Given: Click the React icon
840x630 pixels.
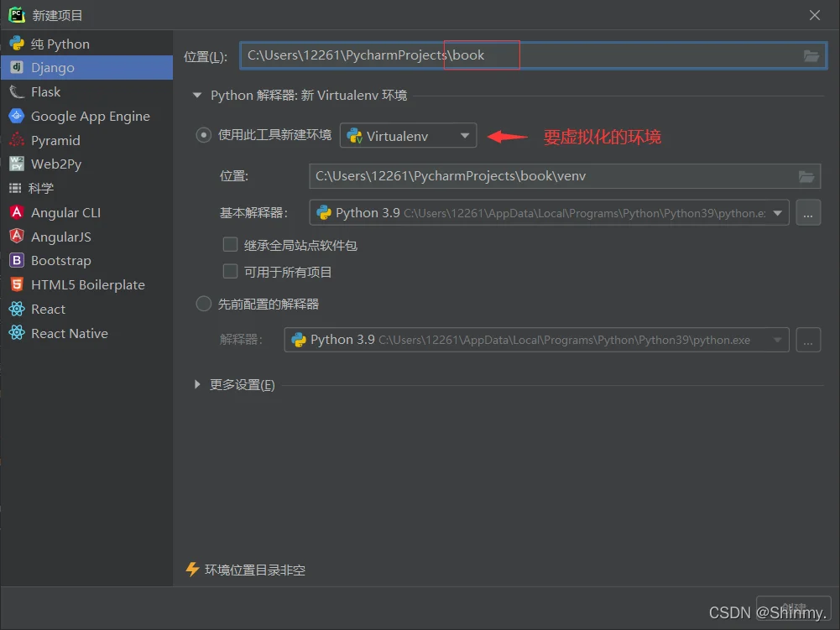Looking at the screenshot, I should pyautogui.click(x=17, y=309).
